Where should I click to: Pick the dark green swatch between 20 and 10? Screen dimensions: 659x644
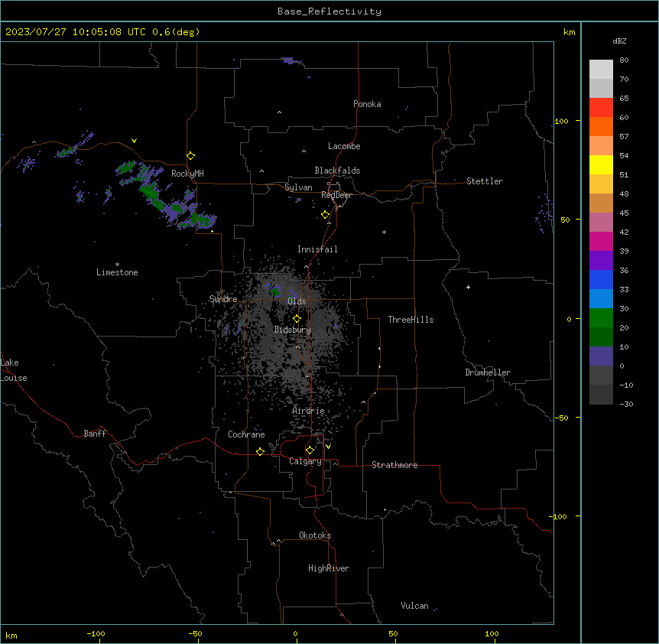coord(601,337)
